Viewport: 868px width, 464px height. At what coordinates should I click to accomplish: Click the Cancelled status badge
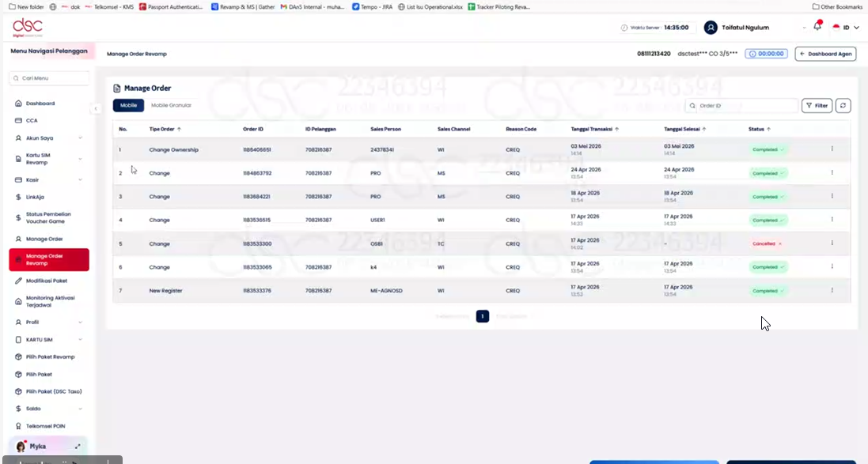767,244
